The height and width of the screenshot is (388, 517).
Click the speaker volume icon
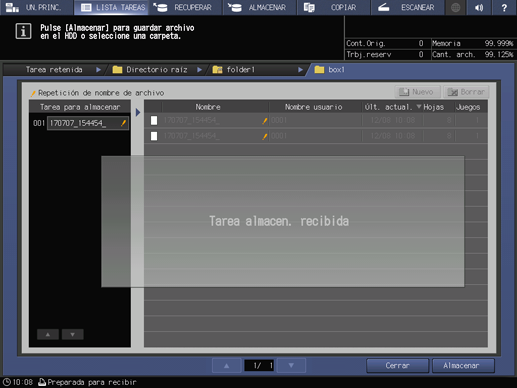(x=479, y=7)
